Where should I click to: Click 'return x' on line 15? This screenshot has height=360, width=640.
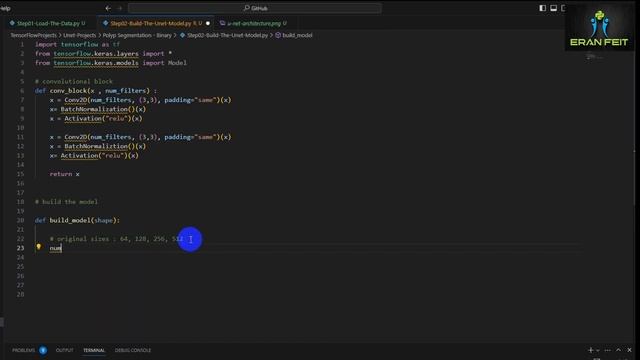pos(64,174)
